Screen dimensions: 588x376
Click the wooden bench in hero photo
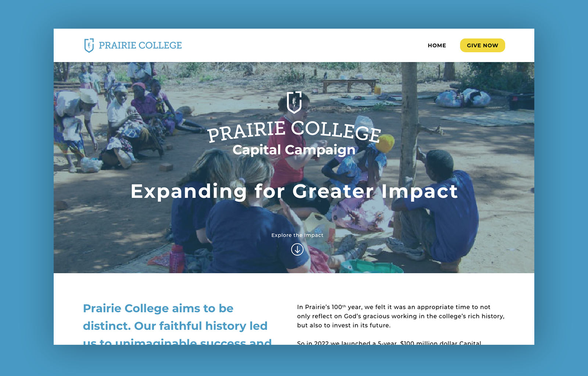pyautogui.click(x=349, y=84)
